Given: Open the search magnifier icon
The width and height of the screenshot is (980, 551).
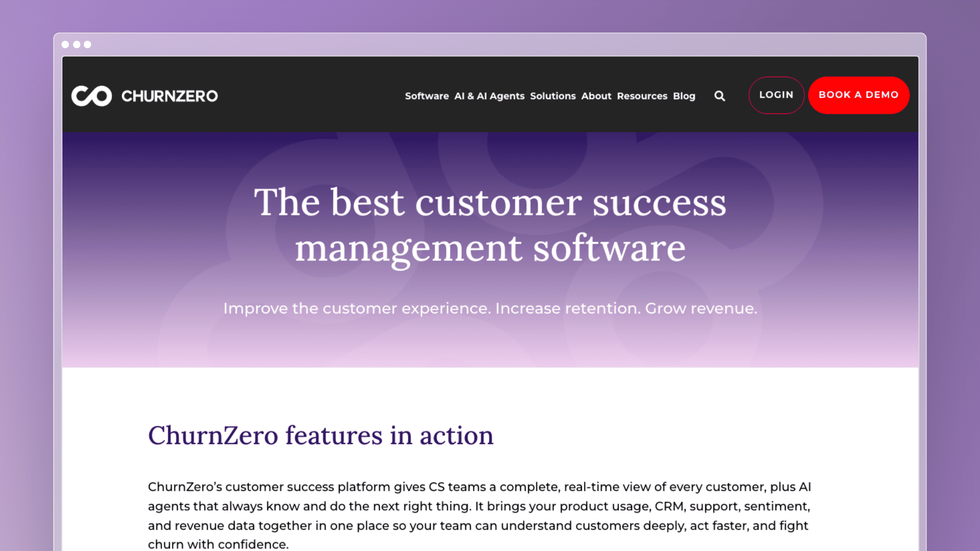Looking at the screenshot, I should [x=719, y=96].
